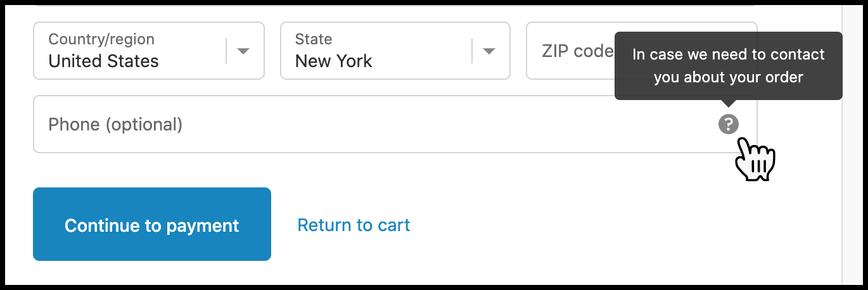Click the partially visible field above Country/region

[395, 4]
